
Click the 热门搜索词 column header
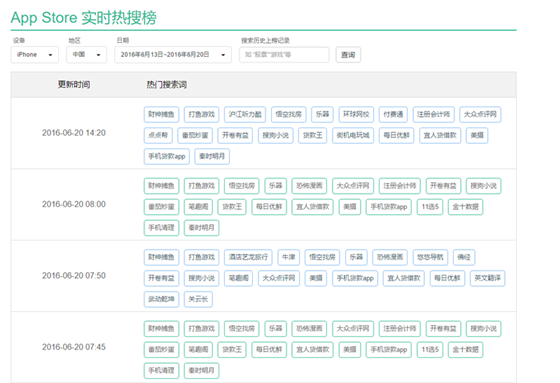166,85
